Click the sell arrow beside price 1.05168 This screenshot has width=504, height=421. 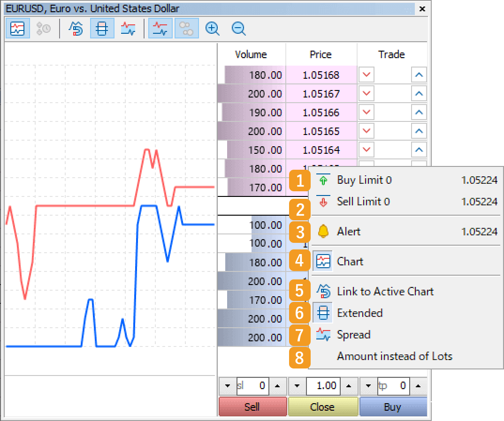click(x=366, y=75)
